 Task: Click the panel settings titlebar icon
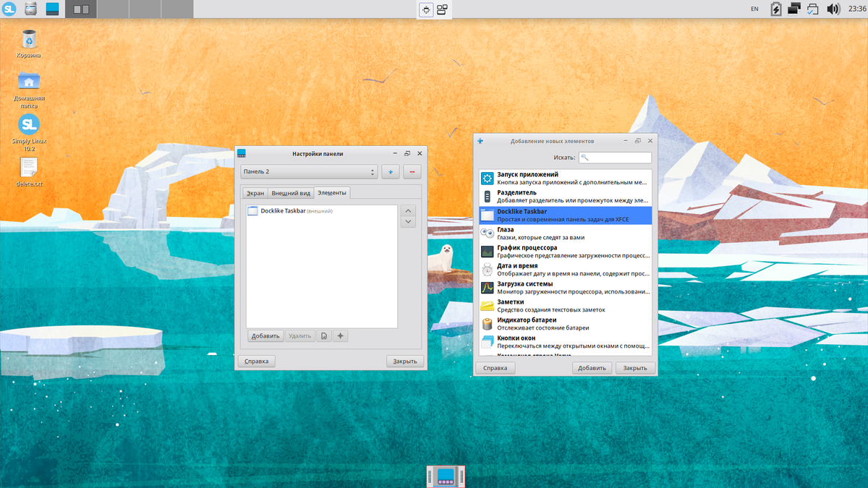tap(242, 153)
